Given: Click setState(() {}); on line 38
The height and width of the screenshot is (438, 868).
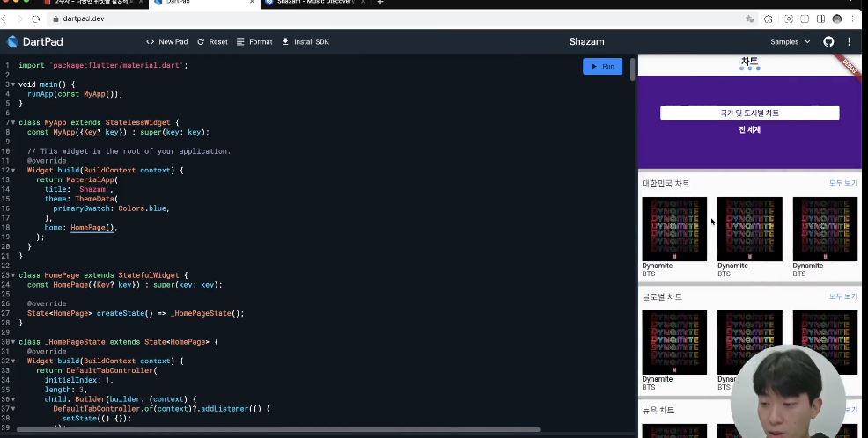Looking at the screenshot, I should pos(97,419).
